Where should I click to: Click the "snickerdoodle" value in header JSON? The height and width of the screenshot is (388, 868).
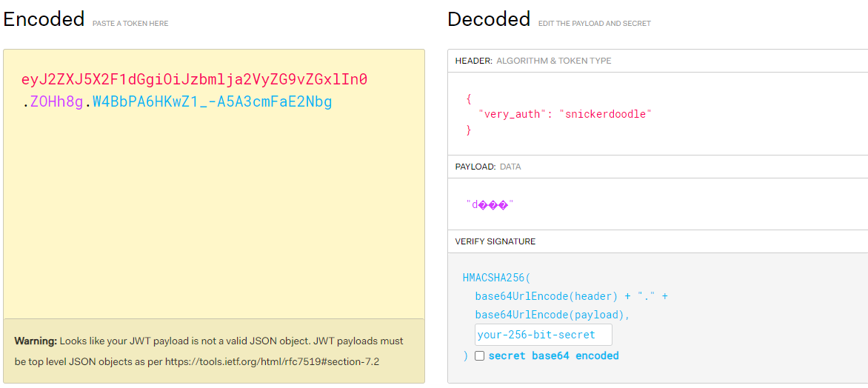pos(605,114)
